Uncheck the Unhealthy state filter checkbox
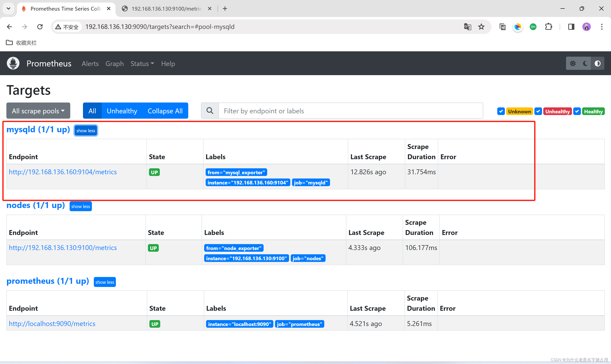The width and height of the screenshot is (611, 364). 538,111
